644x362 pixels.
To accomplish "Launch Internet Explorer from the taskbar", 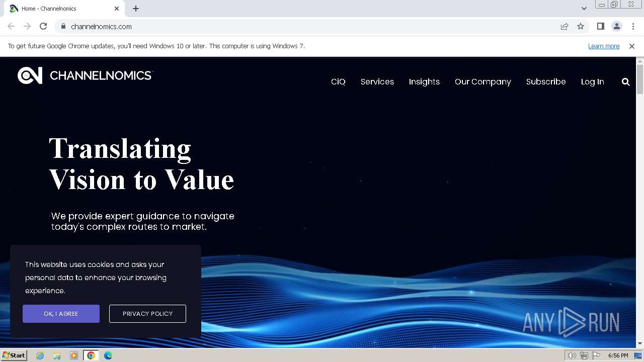I will (40, 355).
